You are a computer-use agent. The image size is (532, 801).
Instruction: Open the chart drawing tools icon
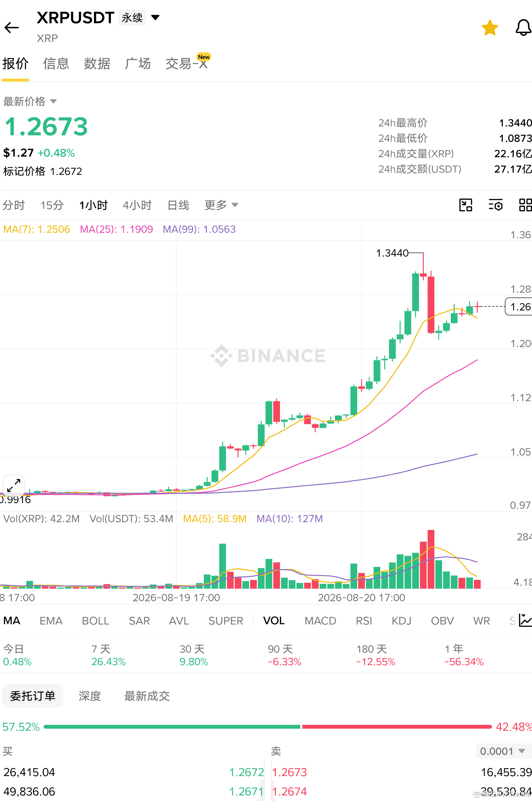pos(466,205)
